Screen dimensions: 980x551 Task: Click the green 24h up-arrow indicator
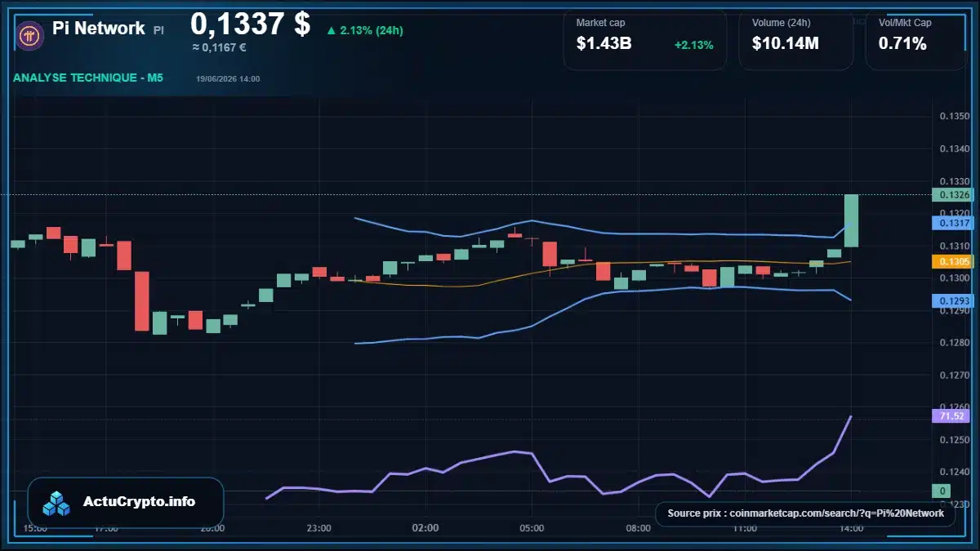(331, 30)
